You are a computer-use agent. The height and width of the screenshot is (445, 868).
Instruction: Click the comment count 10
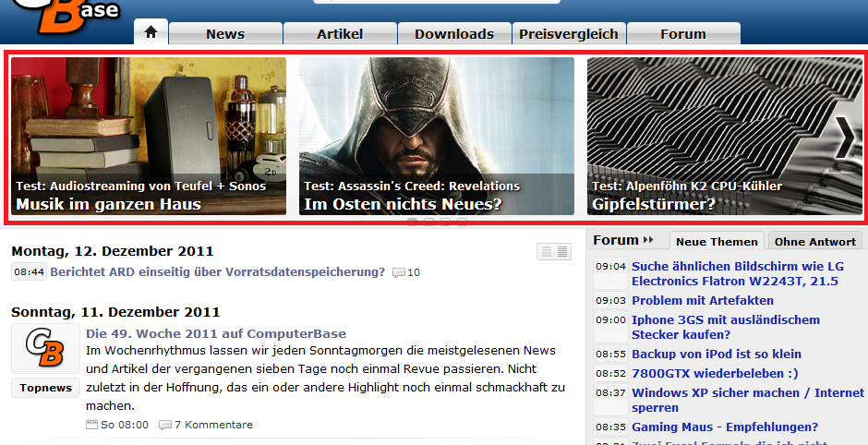[x=414, y=272]
